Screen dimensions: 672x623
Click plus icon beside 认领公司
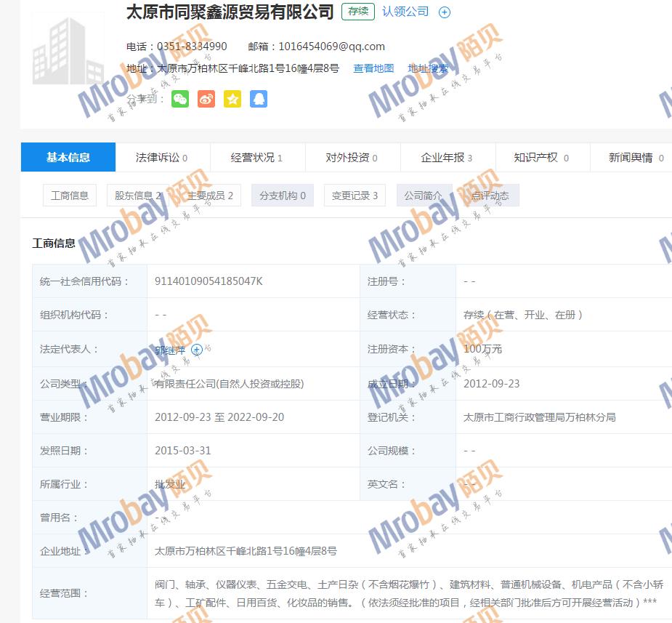(445, 12)
